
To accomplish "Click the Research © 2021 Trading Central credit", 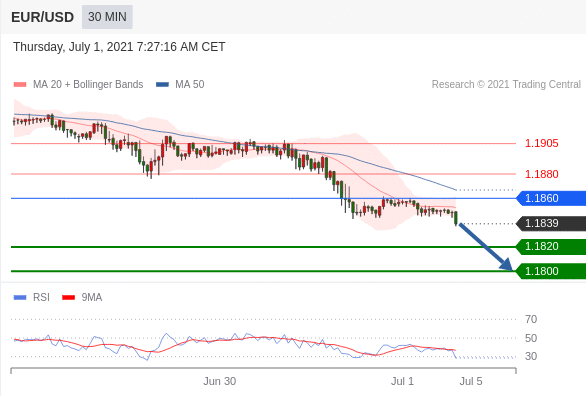I will (x=506, y=84).
